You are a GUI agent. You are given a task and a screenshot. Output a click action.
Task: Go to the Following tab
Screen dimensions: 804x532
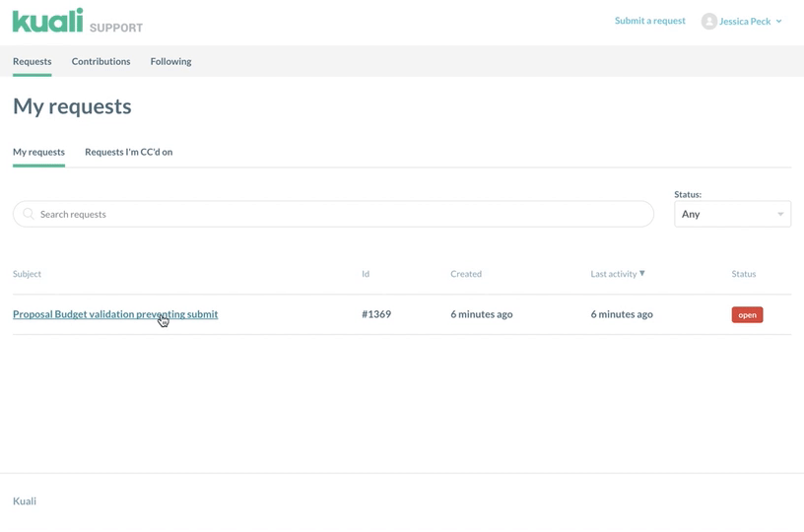click(170, 61)
